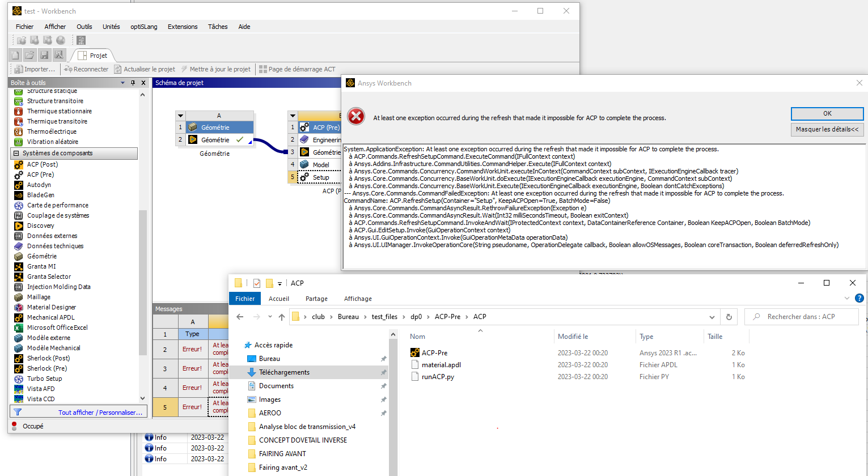The width and height of the screenshot is (868, 476).
Task: Click the Importer... toolbar button
Action: (x=35, y=69)
